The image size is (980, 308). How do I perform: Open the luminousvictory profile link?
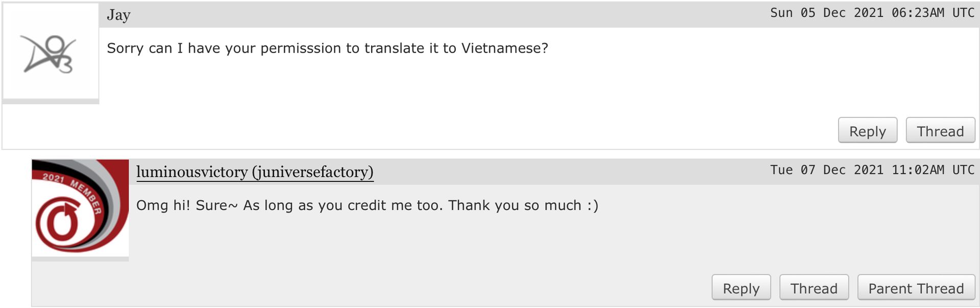pyautogui.click(x=192, y=172)
